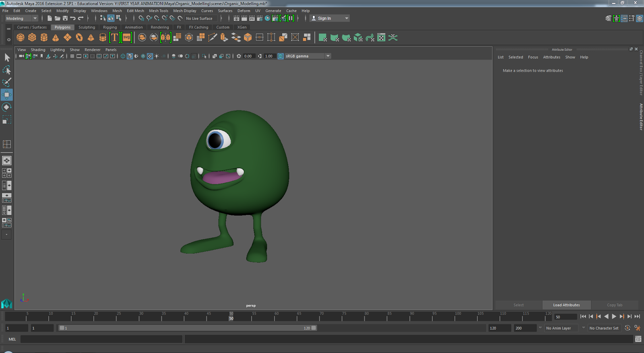Switch to the Sculpting shelf tab
Image resolution: width=644 pixels, height=353 pixels.
coord(87,27)
